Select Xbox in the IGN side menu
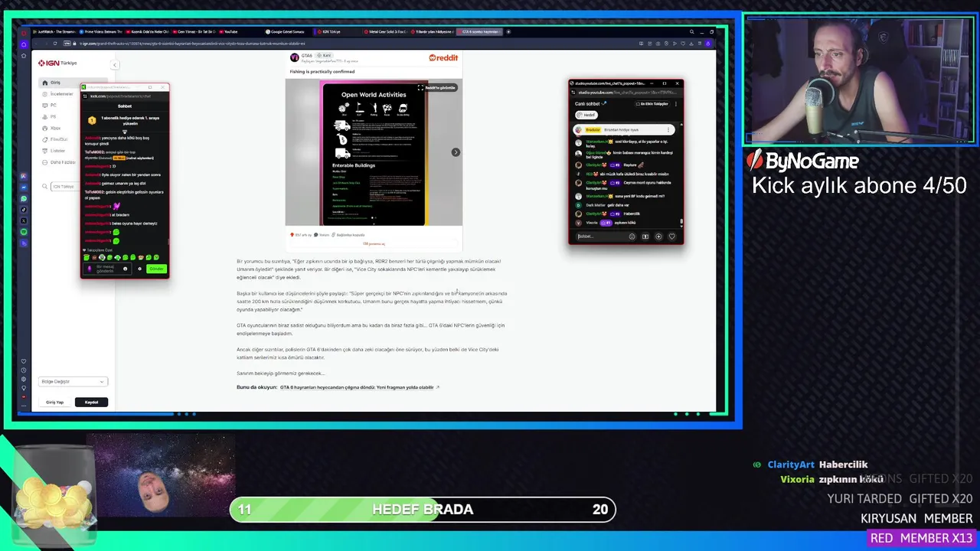Viewport: 980px width, 551px height. (55, 128)
